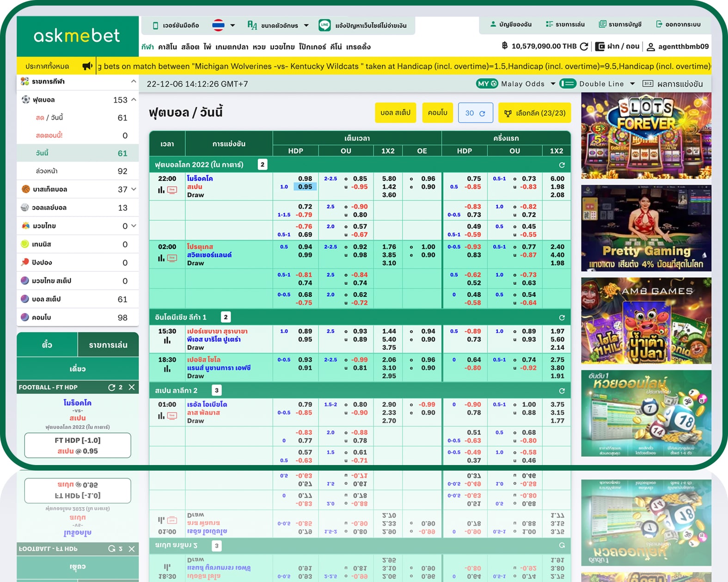Click the เลือกลีก (23/23) league select button
Viewport: 728px width, 582px height.
(x=534, y=113)
